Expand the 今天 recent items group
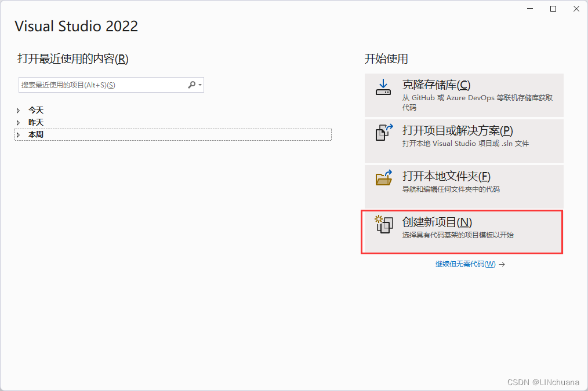 click(x=18, y=111)
